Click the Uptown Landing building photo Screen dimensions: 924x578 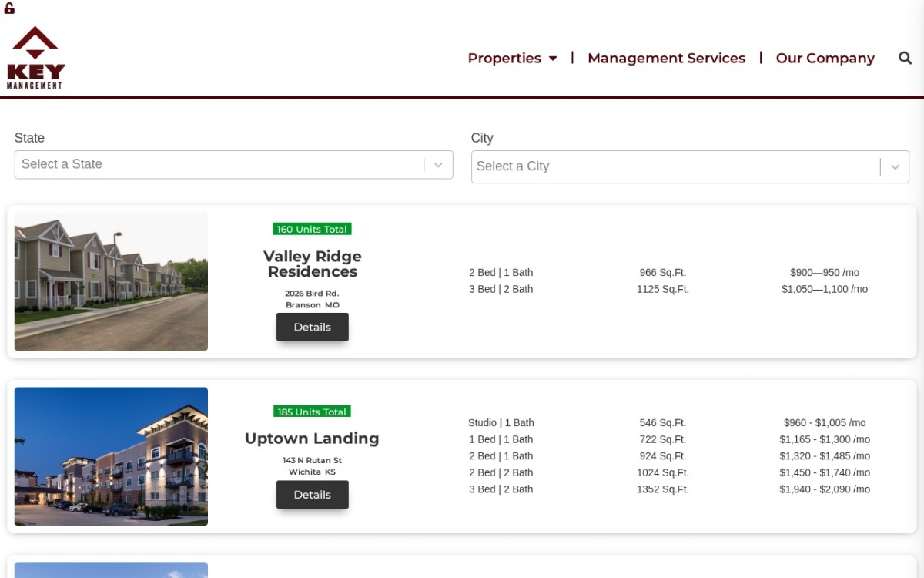coord(111,456)
